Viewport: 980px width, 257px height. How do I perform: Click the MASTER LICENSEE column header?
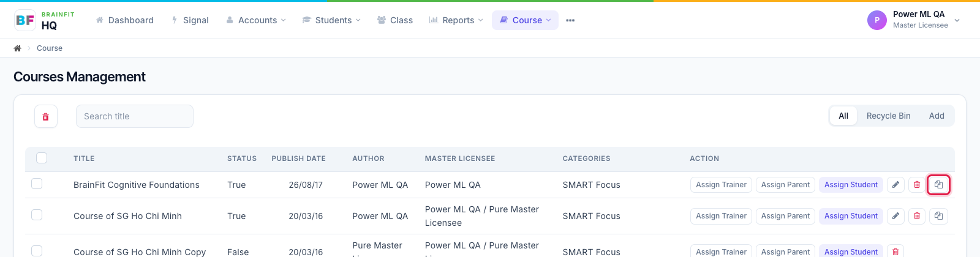click(x=460, y=158)
